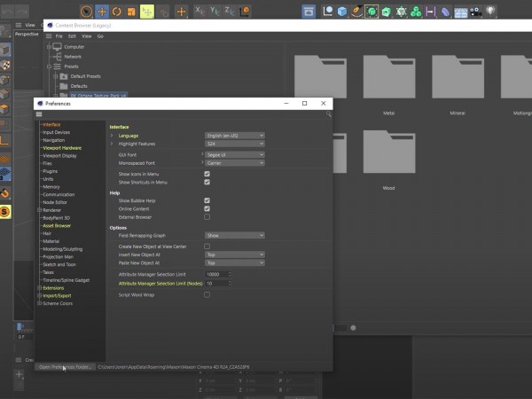
Task: Open the viewport View menu
Action: pos(30,25)
